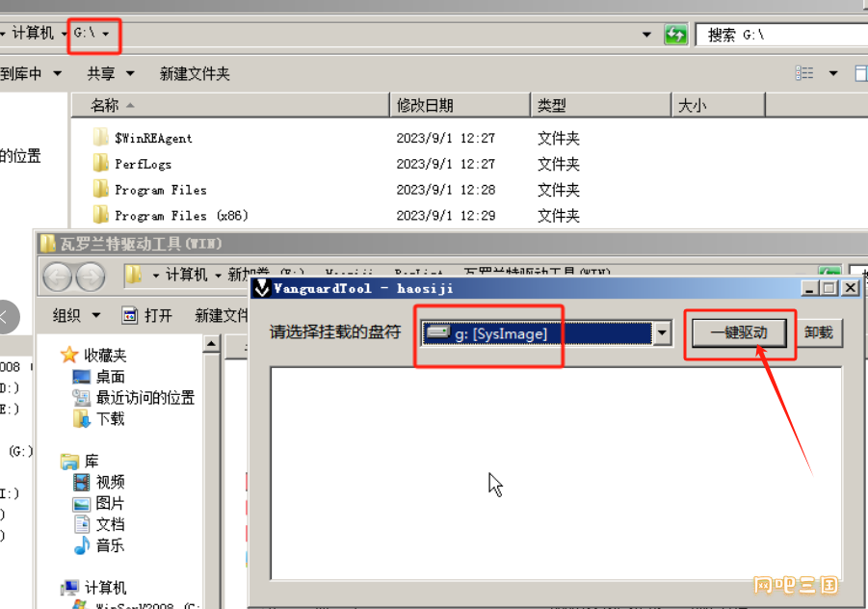Sort by the 类型 column header
Viewport: 868px width, 609px height.
coord(601,105)
